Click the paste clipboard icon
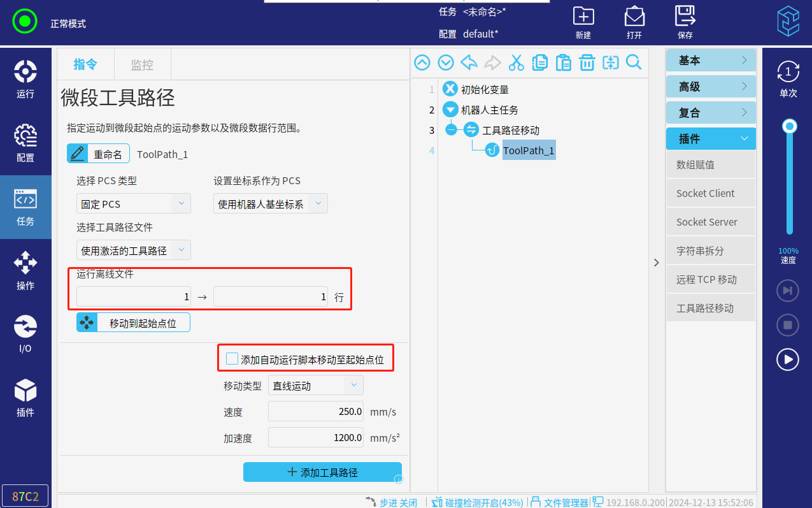The width and height of the screenshot is (812, 508). (x=563, y=62)
